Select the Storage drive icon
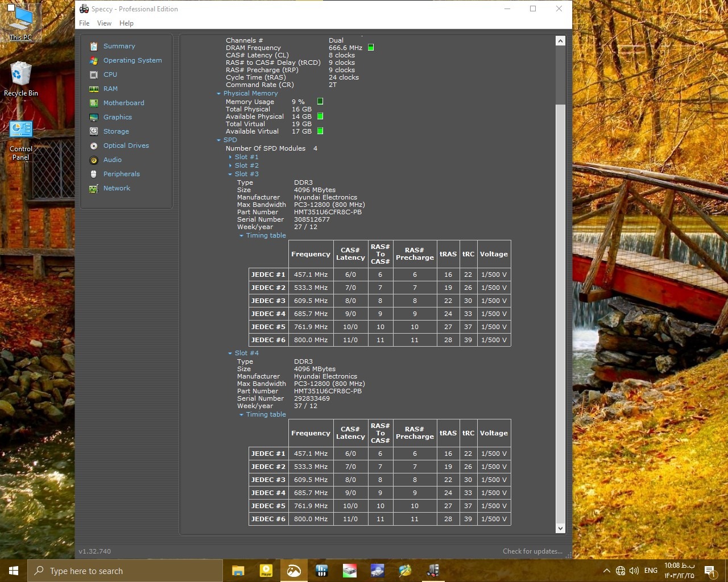This screenshot has width=728, height=582. tap(94, 131)
